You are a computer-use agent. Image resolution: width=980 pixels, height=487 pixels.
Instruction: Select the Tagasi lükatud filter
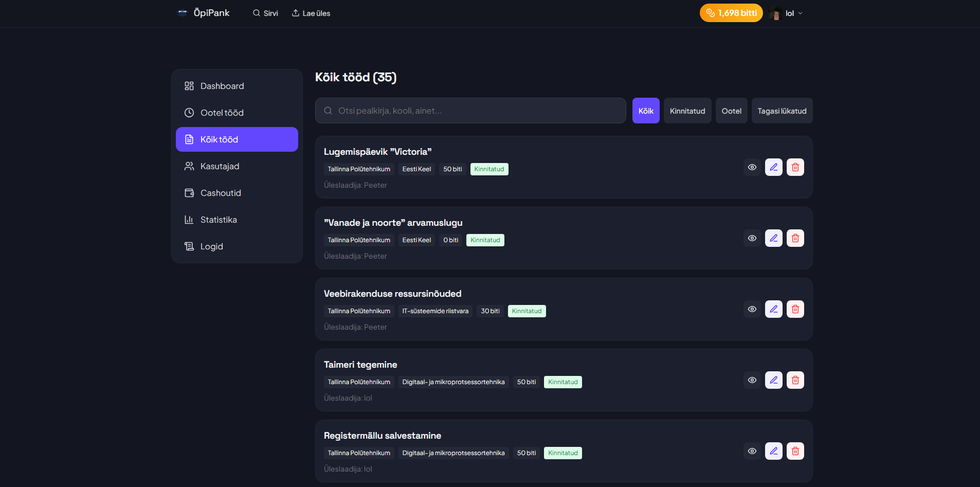click(782, 111)
